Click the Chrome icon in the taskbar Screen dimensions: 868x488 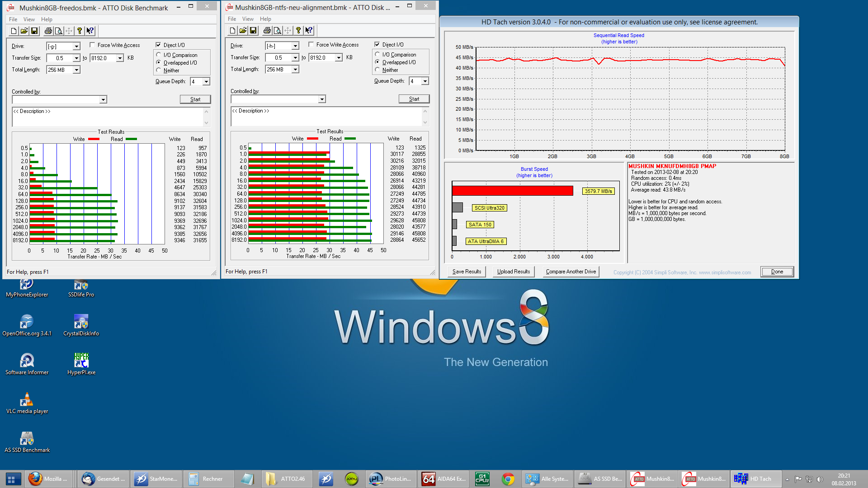tap(508, 479)
